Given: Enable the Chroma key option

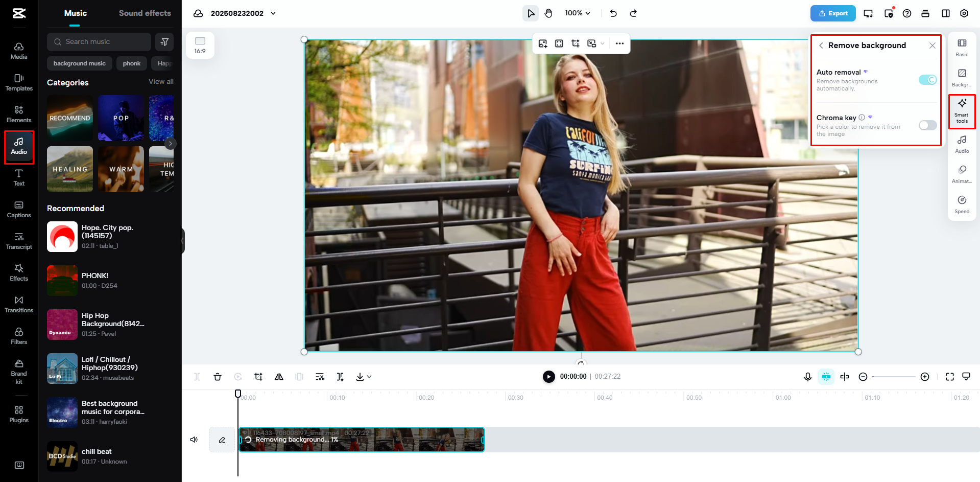Looking at the screenshot, I should point(926,125).
